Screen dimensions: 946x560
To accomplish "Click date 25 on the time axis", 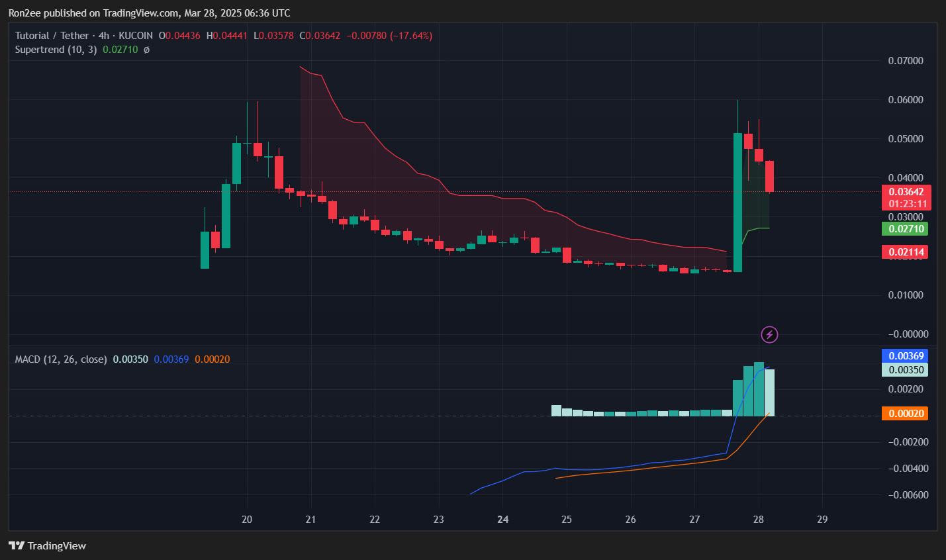I will pos(567,520).
